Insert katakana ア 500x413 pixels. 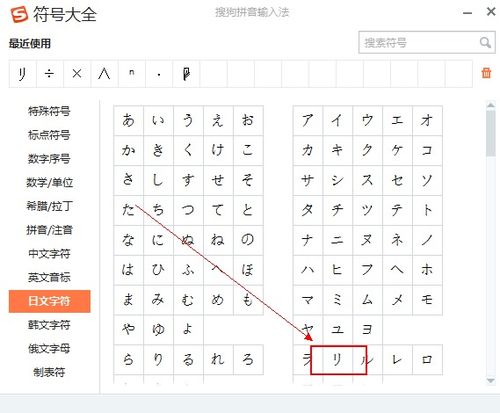[x=308, y=120]
